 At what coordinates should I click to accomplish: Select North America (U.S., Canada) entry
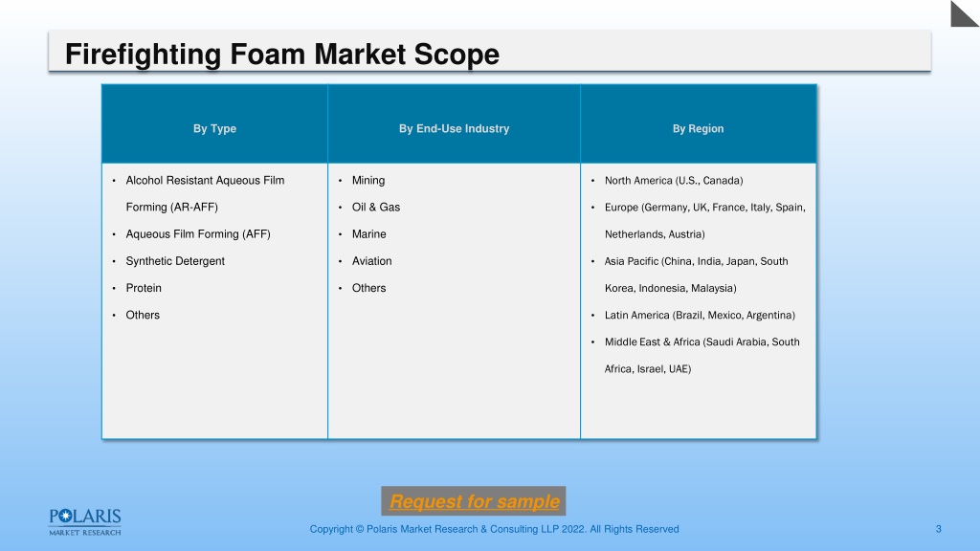click(x=674, y=181)
